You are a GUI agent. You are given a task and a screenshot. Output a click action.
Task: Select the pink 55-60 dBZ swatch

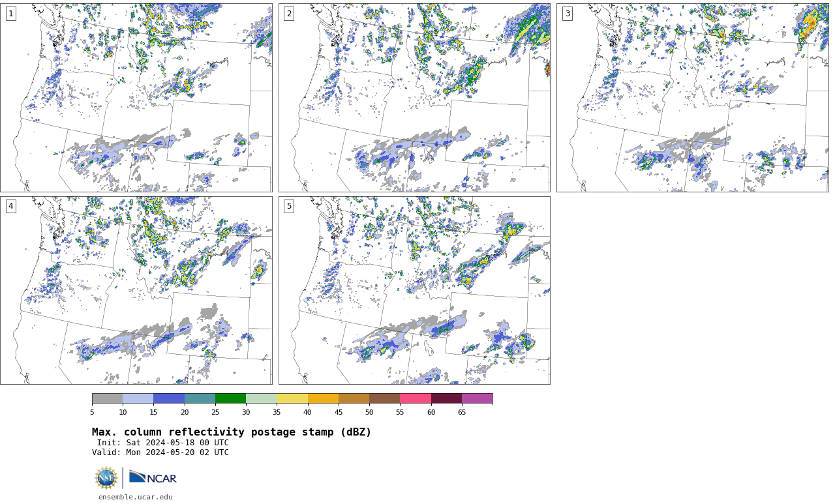coord(416,398)
